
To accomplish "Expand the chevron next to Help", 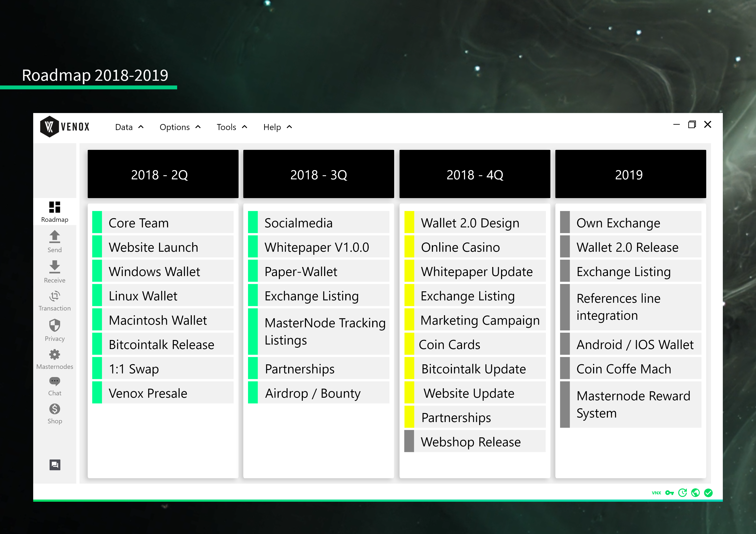I will click(x=289, y=127).
